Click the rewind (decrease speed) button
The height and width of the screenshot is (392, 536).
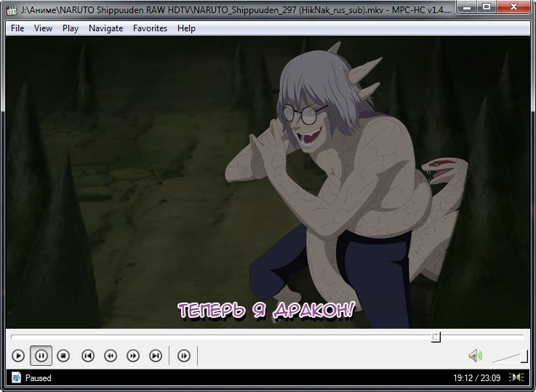tap(111, 356)
